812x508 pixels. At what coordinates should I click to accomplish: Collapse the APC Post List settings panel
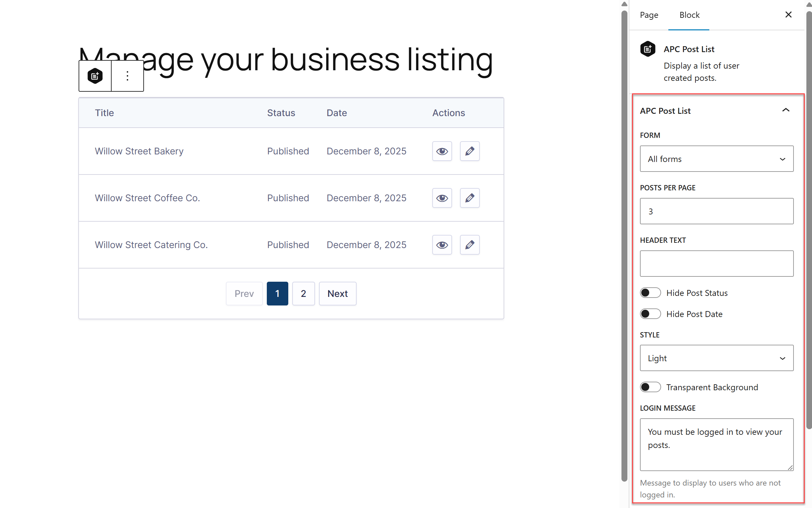[x=786, y=111]
